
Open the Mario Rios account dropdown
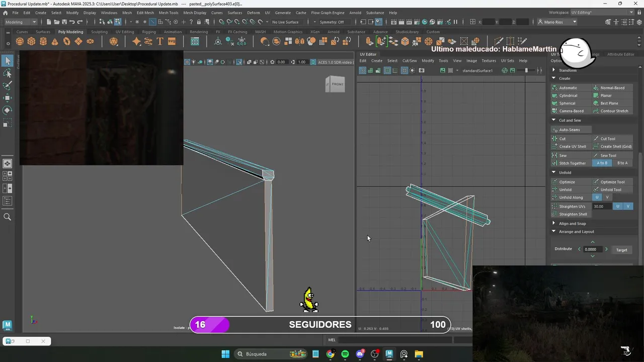(557, 22)
